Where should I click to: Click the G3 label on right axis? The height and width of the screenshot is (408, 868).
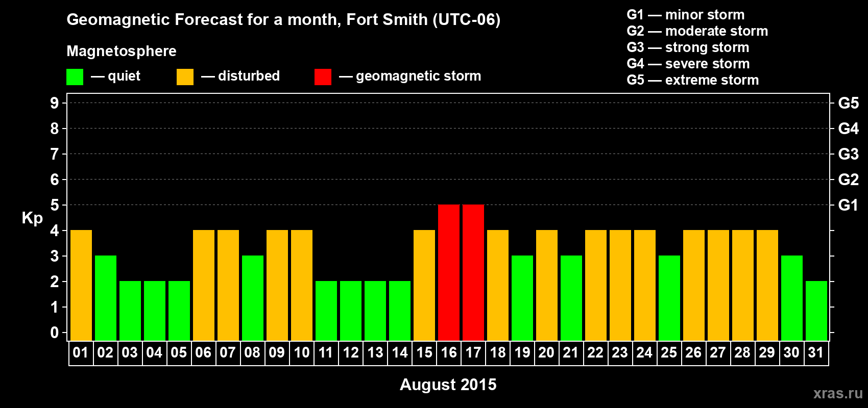(849, 154)
